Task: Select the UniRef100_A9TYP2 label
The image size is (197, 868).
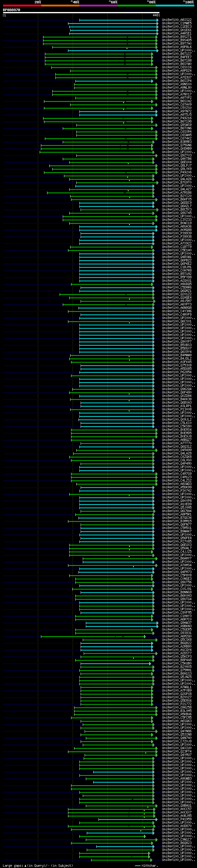Action: (x=177, y=98)
